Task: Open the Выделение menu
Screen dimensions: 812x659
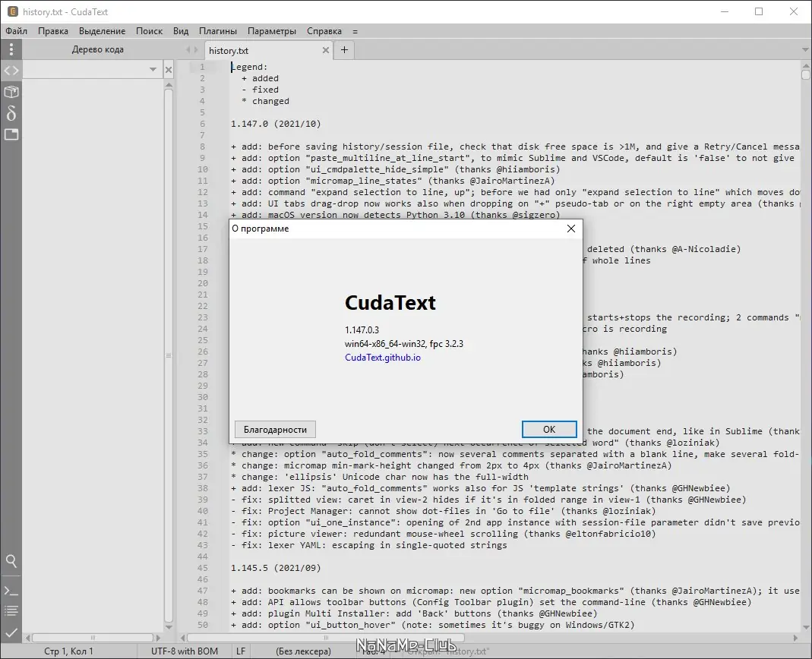Action: tap(102, 31)
